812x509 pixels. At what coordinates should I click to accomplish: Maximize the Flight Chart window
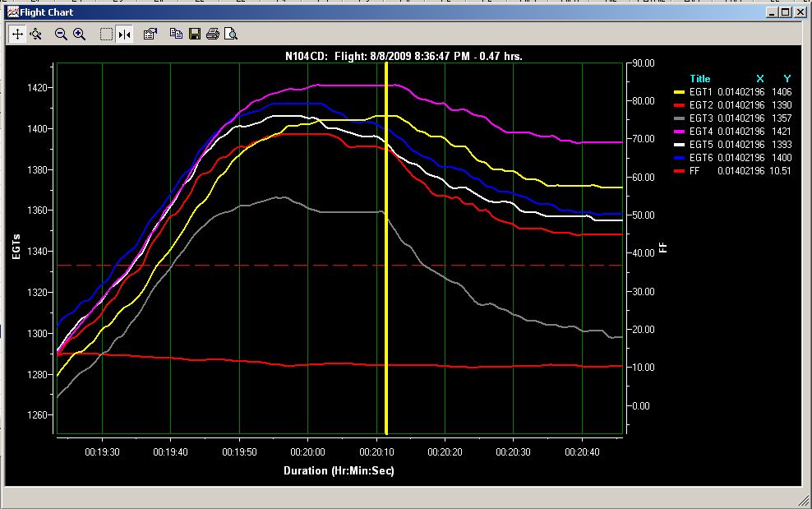coord(786,12)
